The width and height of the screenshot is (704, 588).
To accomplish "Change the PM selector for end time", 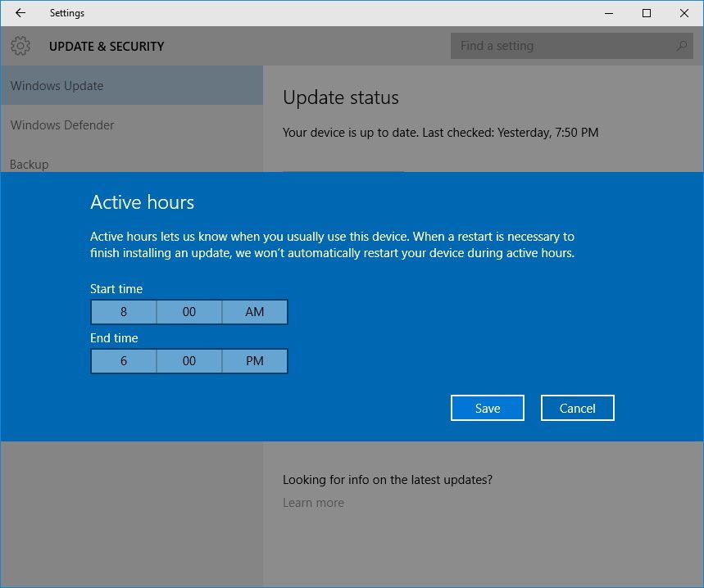I will (x=254, y=360).
